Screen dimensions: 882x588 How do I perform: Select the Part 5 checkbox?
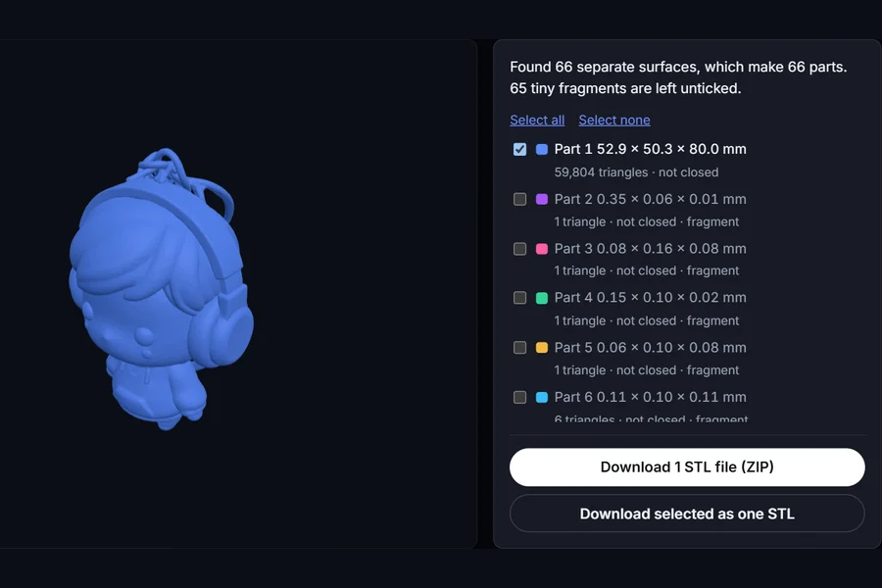click(x=519, y=348)
